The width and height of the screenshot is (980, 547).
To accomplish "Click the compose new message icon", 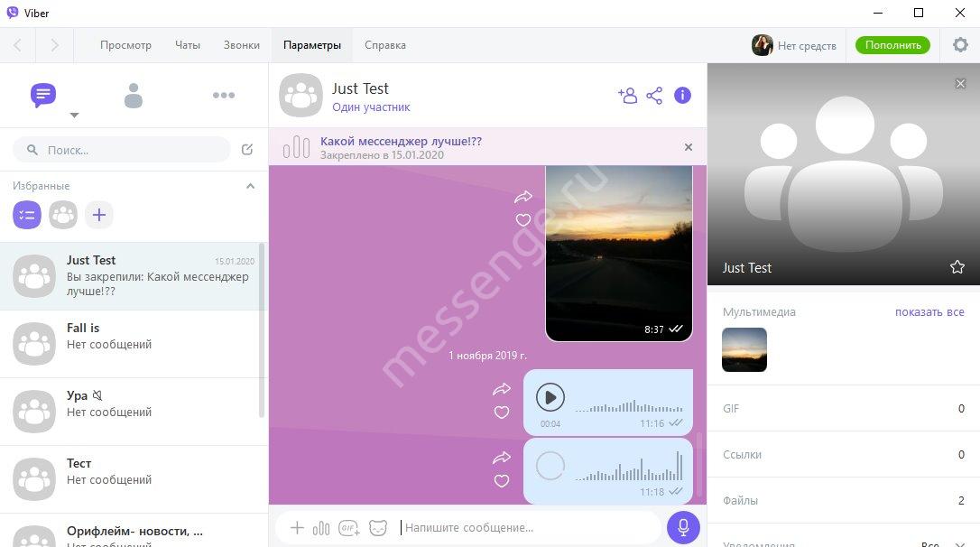I will 247,150.
